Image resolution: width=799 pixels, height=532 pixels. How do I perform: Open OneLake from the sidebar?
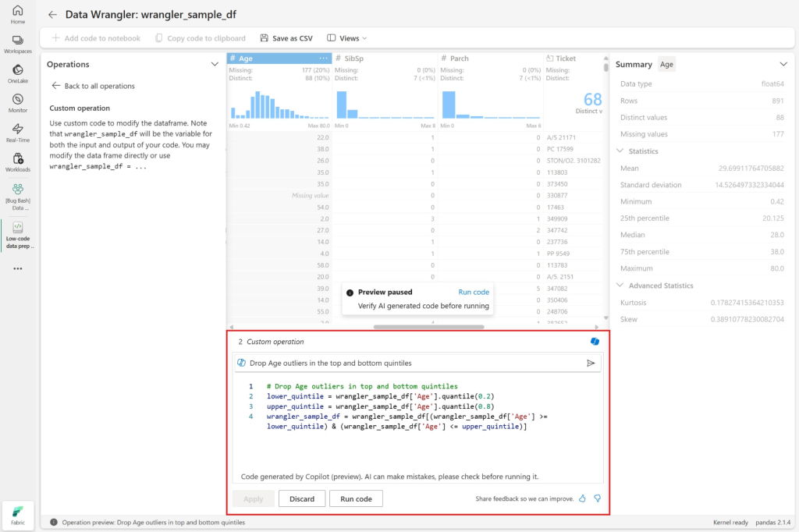(17, 73)
